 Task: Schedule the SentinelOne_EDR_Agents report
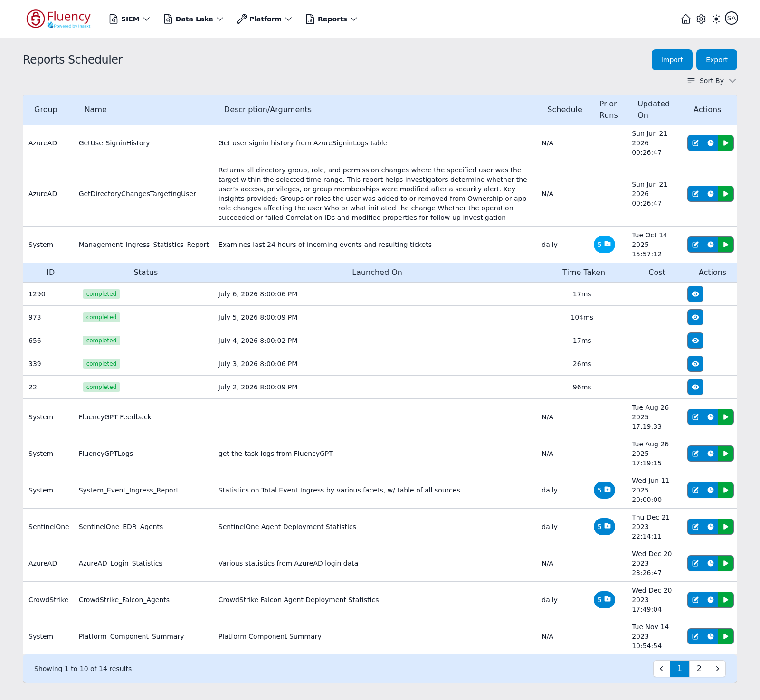(x=711, y=527)
